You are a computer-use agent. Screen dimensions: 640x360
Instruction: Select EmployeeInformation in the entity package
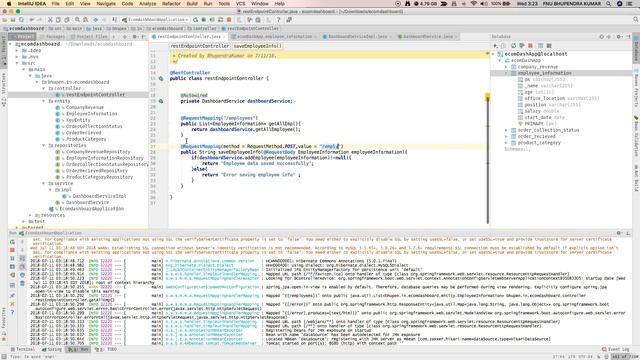(91, 113)
